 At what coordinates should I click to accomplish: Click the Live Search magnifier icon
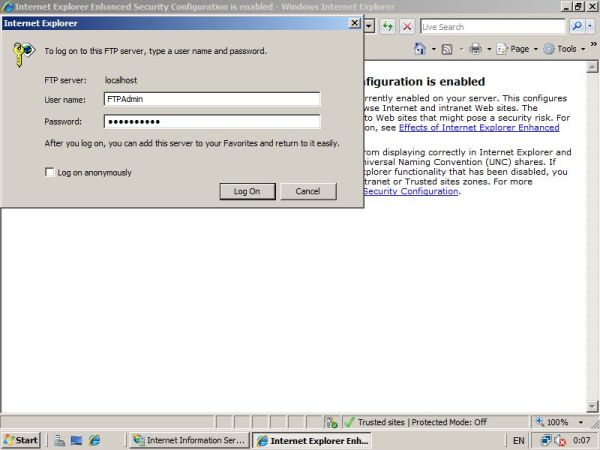pos(577,26)
